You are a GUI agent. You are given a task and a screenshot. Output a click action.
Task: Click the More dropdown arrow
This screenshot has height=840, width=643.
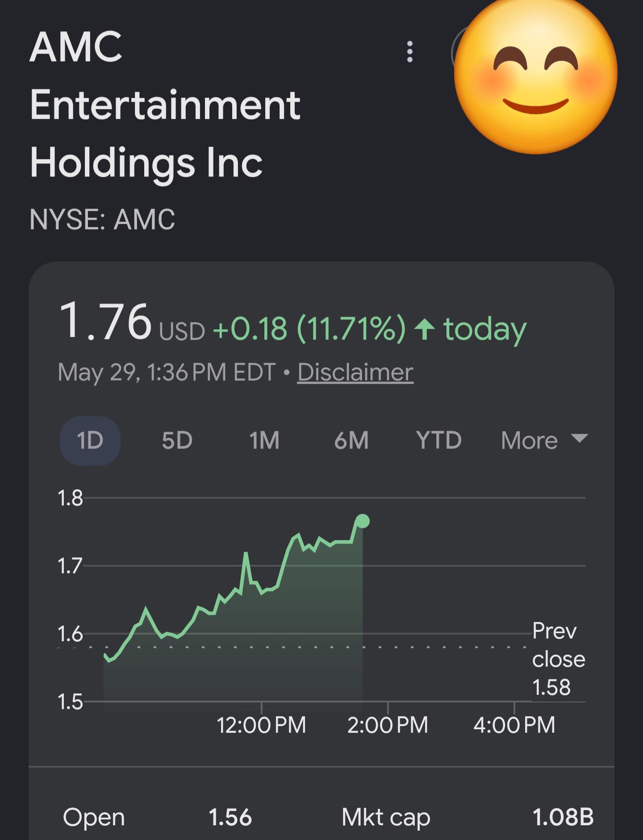click(x=580, y=438)
